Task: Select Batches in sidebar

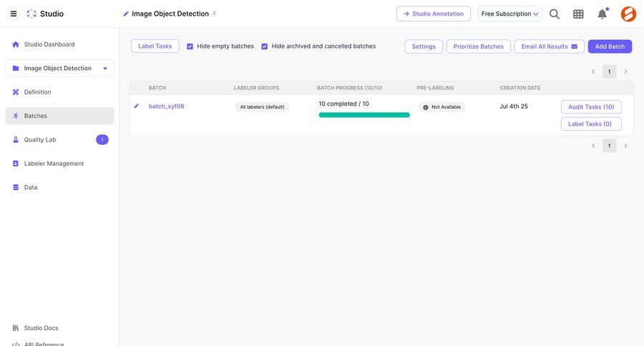Action: pyautogui.click(x=59, y=116)
